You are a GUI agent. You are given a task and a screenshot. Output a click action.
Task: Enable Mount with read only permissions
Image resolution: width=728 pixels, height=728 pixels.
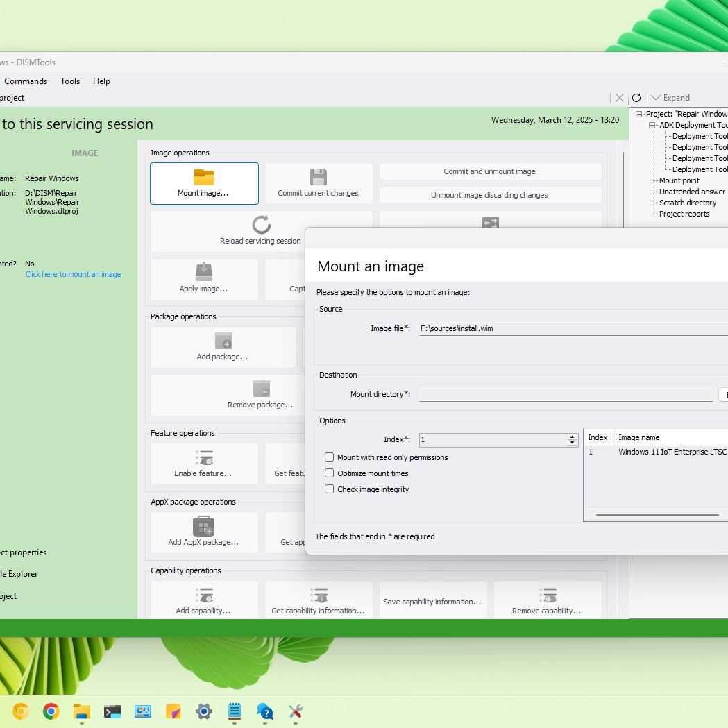coord(330,457)
